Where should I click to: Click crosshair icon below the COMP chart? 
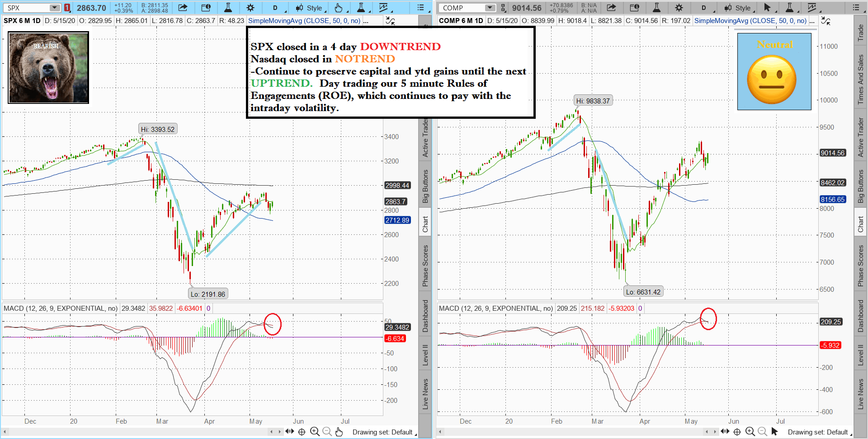pos(737,432)
